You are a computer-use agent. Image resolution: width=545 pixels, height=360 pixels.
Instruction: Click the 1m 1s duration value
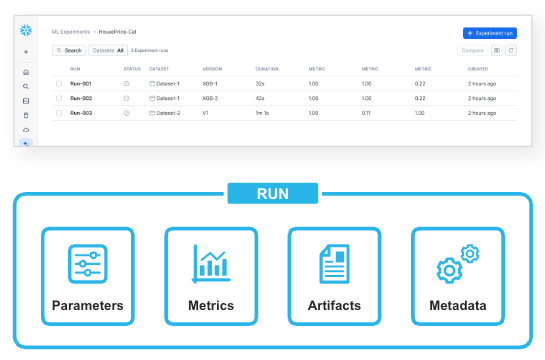coord(262,113)
